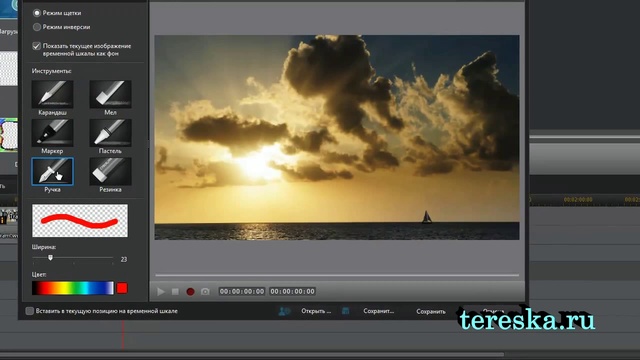Open the red current color swatch

[122, 288]
